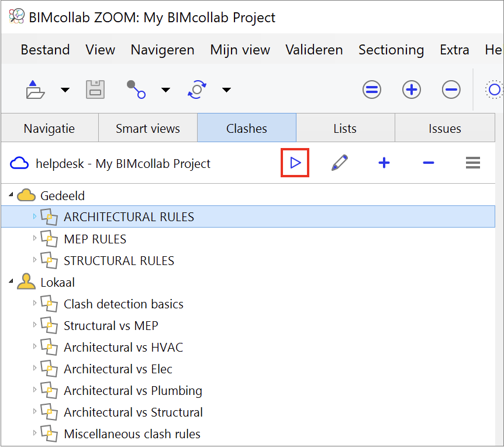
Task: Select Architectural vs HVAC rule set
Action: [123, 348]
